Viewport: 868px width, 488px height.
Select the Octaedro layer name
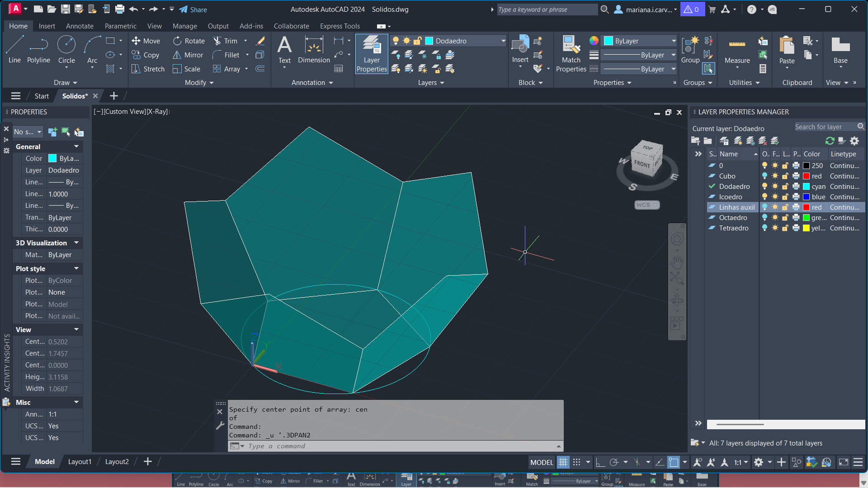733,218
